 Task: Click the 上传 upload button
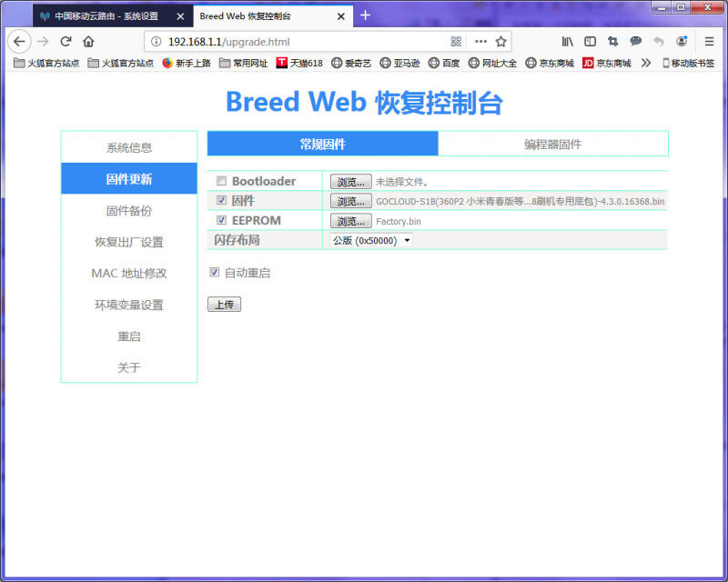click(224, 305)
